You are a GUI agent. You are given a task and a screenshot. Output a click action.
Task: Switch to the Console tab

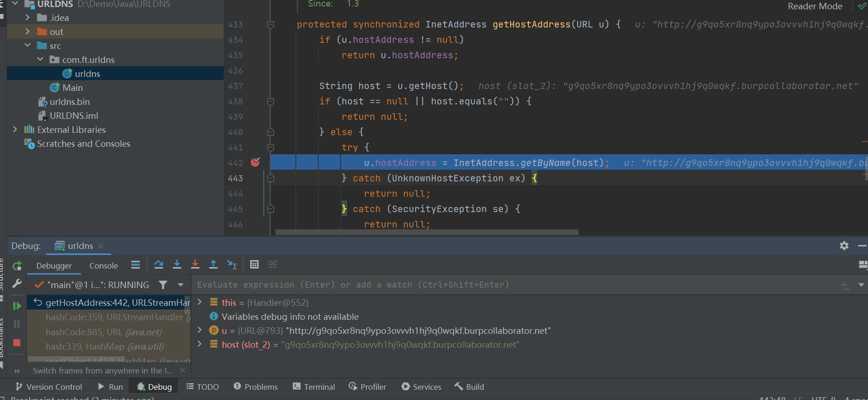(x=103, y=266)
